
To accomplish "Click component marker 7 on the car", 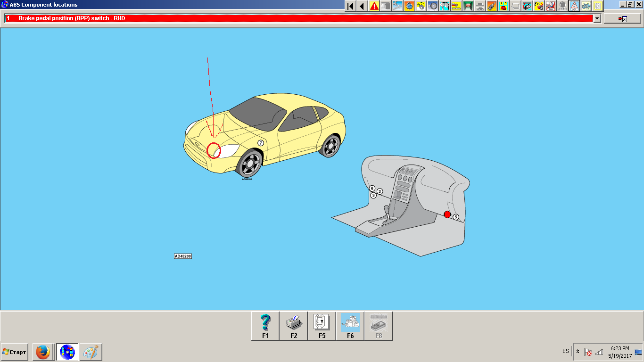I will click(261, 143).
